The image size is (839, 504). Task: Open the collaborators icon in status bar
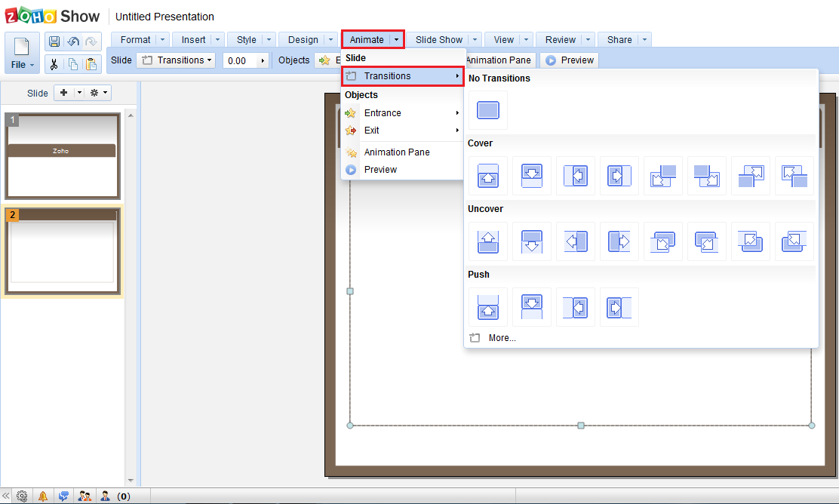click(x=84, y=496)
